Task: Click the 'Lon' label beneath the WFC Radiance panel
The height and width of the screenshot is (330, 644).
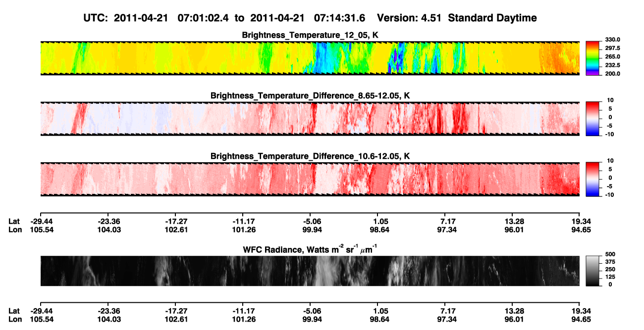Action: click(15, 319)
